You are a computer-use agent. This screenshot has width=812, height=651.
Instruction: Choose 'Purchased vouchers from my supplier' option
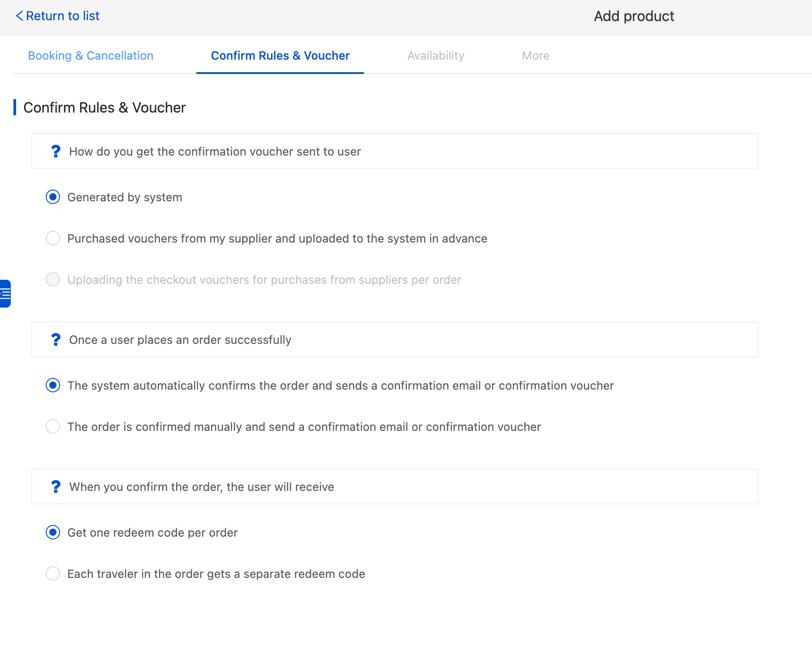pos(53,239)
